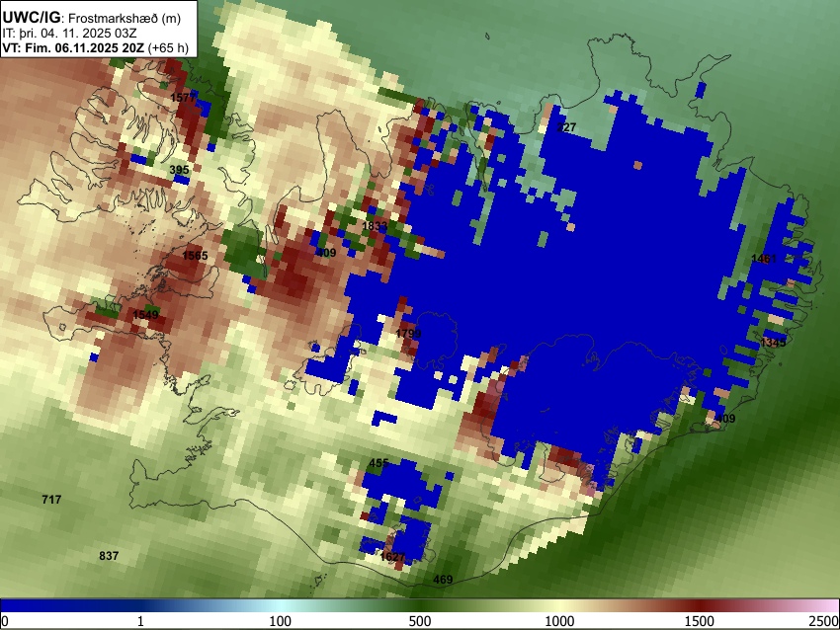Click the map value label 1577
840x630 pixels.
pos(183,98)
